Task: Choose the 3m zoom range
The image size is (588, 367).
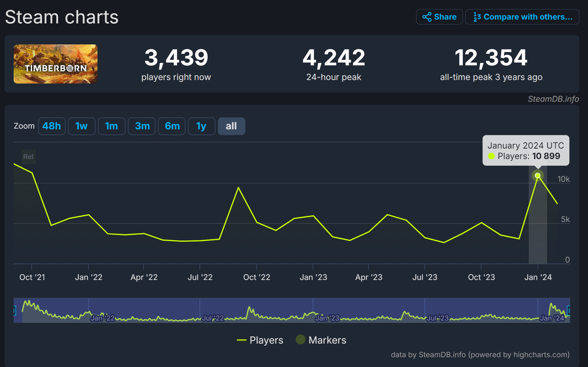Action: tap(142, 126)
